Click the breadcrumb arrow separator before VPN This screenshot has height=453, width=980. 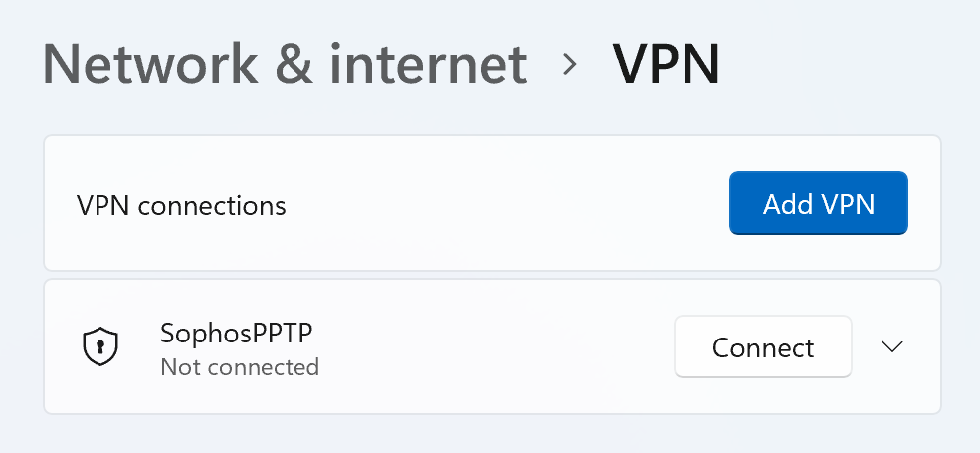pos(570,64)
